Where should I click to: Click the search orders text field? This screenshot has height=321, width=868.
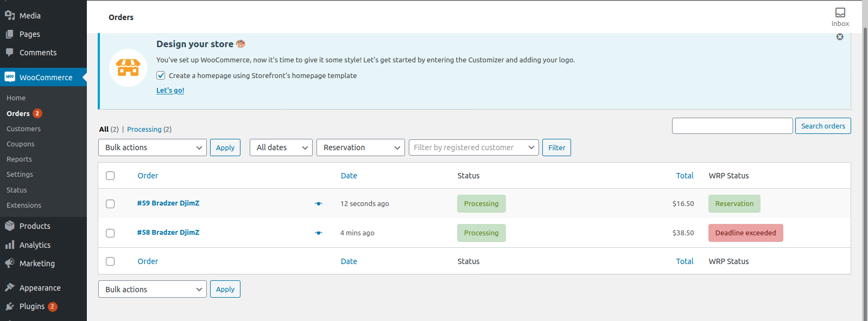tap(732, 126)
